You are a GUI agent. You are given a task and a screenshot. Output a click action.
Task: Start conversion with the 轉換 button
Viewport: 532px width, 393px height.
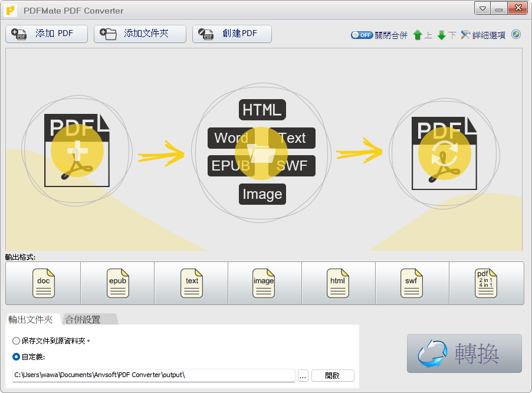click(x=464, y=353)
